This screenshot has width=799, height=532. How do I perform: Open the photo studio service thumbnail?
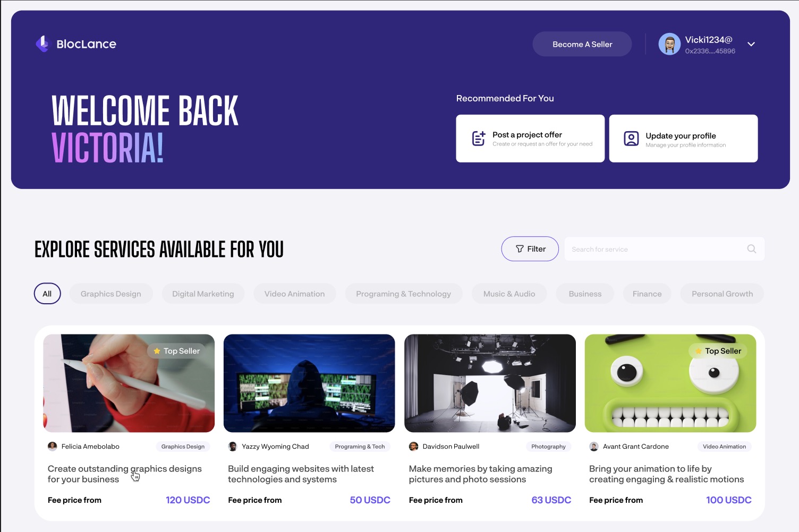click(490, 383)
